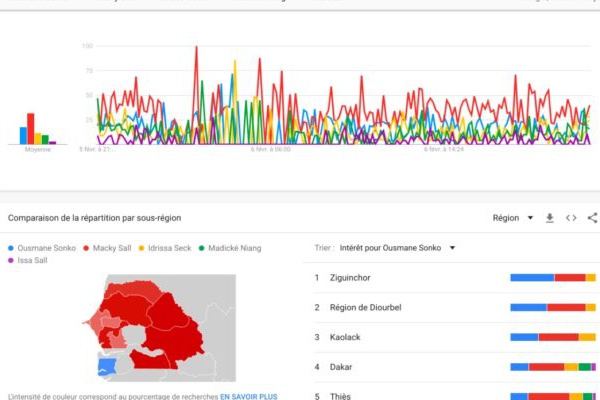The height and width of the screenshot is (400, 600).
Task: Click the Région de Diourbel breakdown bar
Action: [x=553, y=307]
